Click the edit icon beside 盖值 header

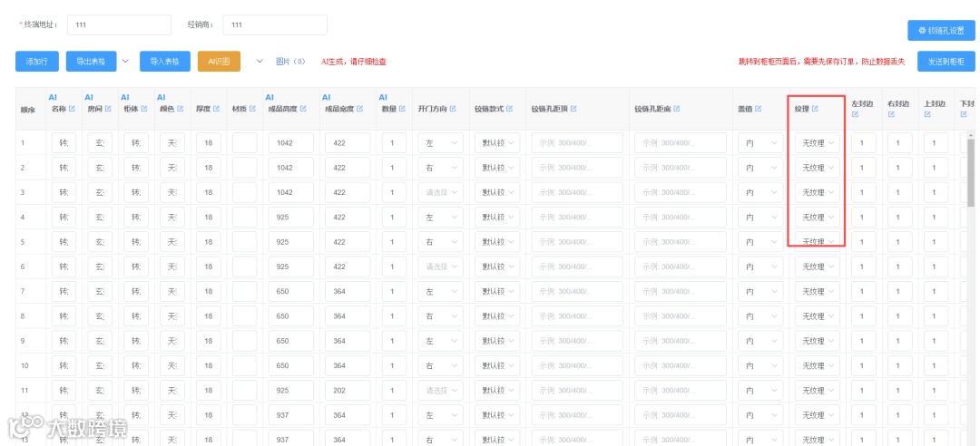pyautogui.click(x=758, y=109)
